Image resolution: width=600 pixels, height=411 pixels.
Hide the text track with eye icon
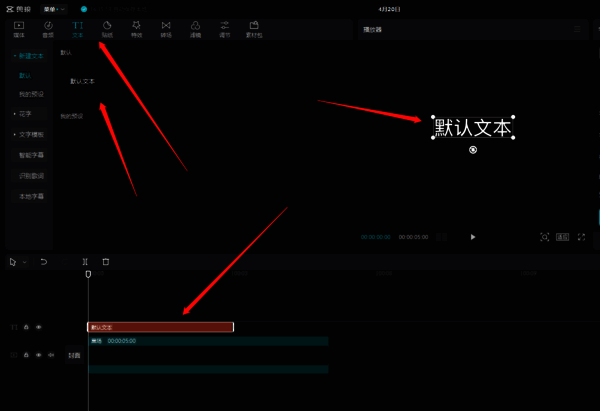point(39,327)
